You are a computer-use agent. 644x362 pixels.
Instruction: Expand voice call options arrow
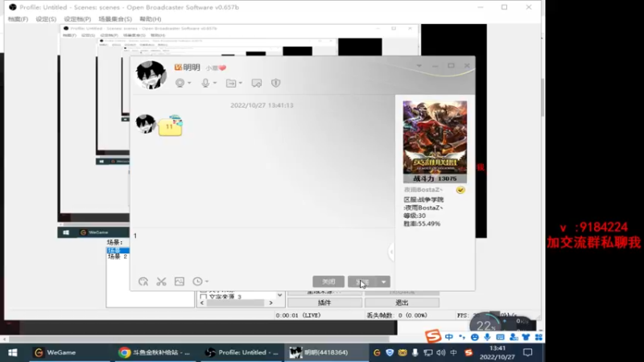(x=215, y=84)
